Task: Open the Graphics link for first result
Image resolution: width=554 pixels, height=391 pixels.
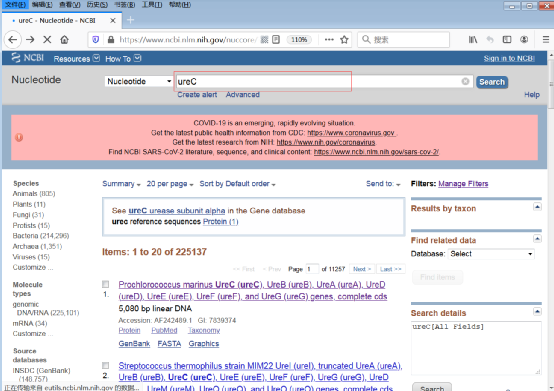Action: click(x=204, y=344)
